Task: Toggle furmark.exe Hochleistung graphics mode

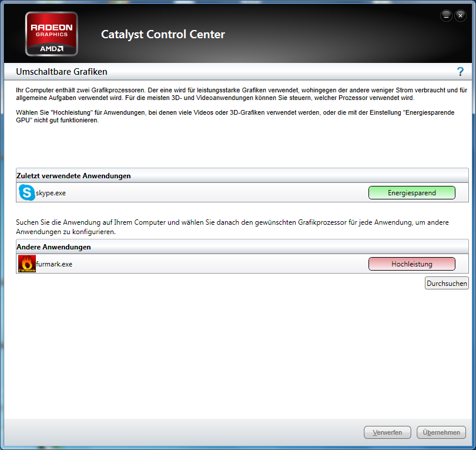Action: (411, 264)
